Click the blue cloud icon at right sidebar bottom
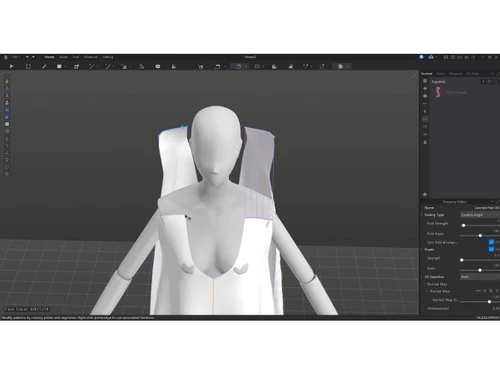 tap(425, 194)
